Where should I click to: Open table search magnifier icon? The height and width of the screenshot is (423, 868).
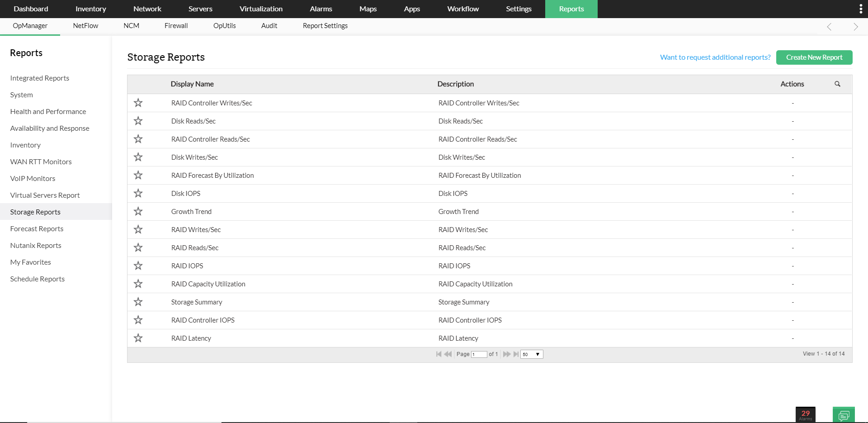click(837, 84)
